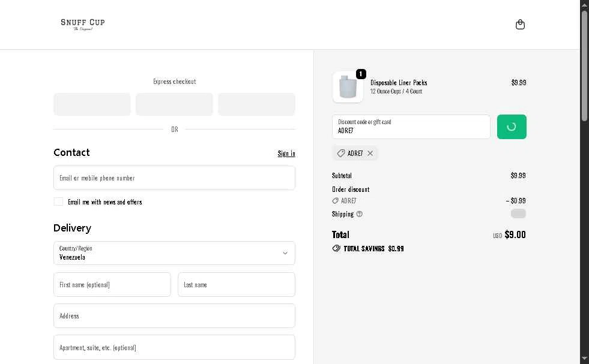
Task: Click the Subtotal label
Action: 342,175
